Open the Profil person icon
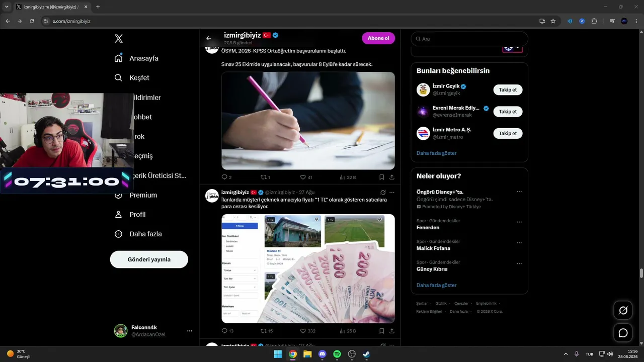Viewport: 644px width, 362px height. coord(118,215)
